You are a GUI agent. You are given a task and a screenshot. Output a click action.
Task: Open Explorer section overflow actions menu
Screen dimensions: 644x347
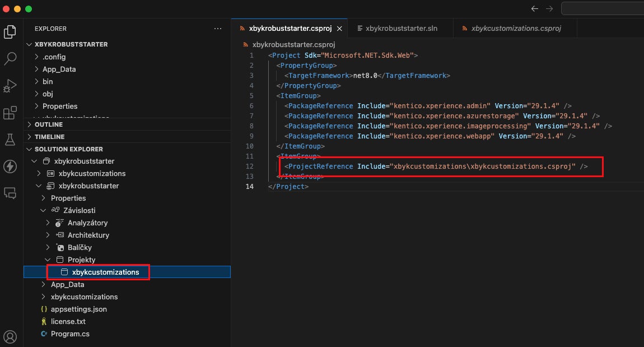click(x=218, y=28)
